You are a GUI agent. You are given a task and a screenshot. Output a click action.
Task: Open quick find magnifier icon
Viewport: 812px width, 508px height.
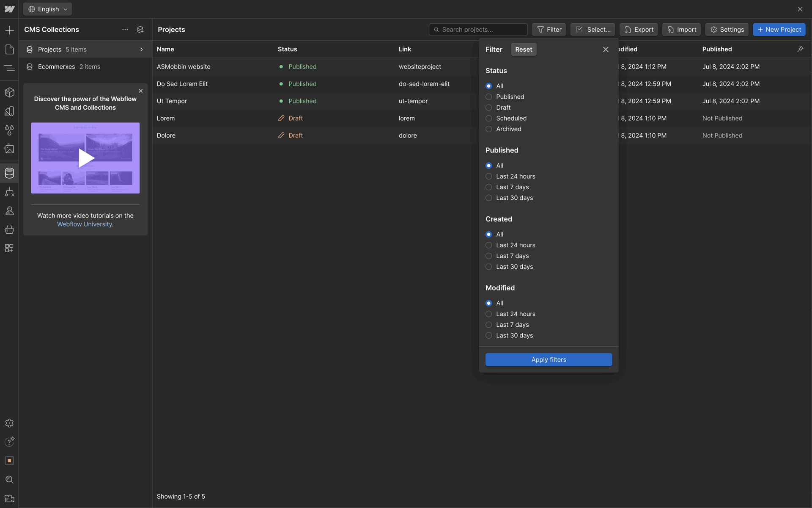click(9, 480)
